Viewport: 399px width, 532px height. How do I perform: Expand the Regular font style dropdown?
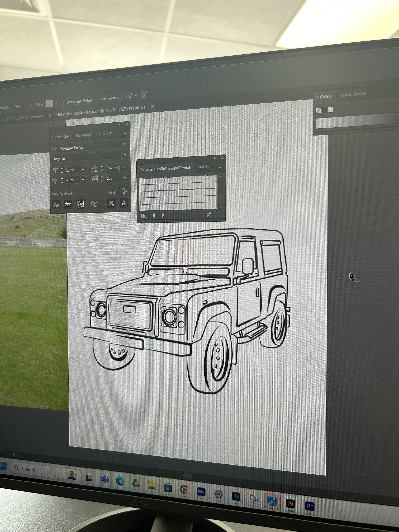pos(125,154)
